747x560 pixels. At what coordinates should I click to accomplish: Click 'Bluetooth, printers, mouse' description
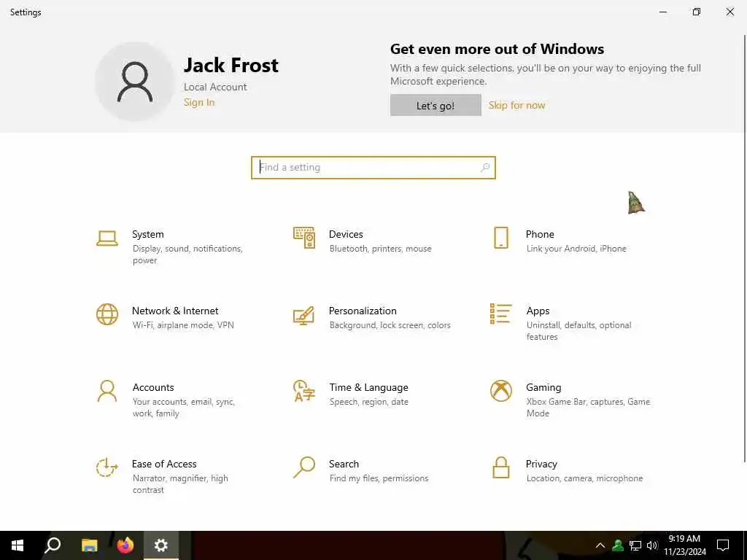tap(380, 249)
